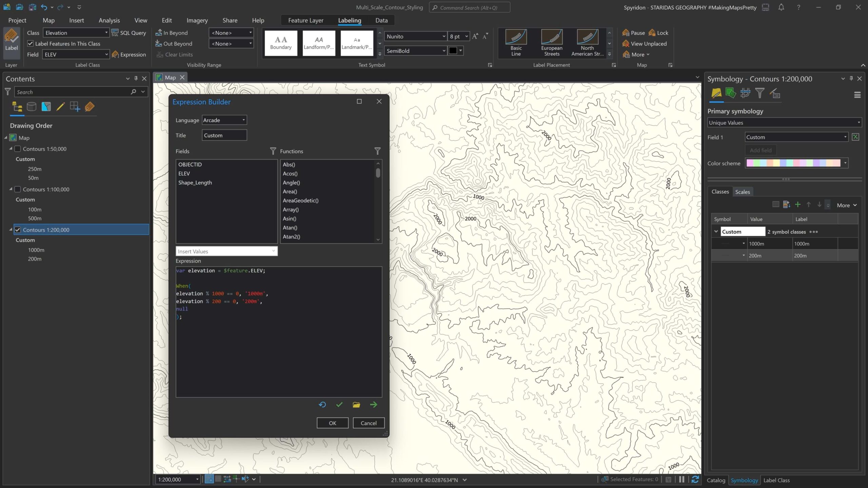Viewport: 868px width, 488px height.
Task: Click the Title input field containing Custom
Action: coord(224,135)
